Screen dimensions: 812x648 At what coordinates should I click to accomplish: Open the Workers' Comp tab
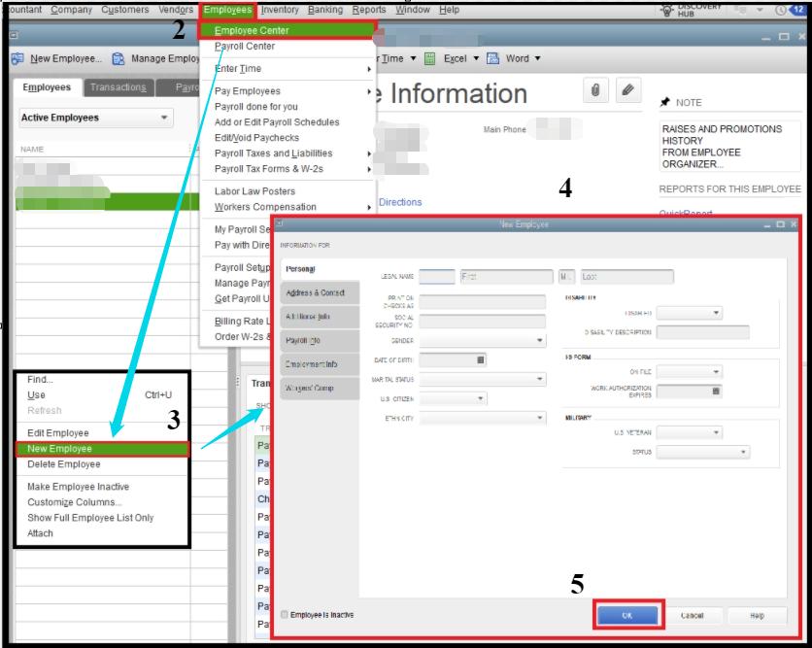click(320, 388)
